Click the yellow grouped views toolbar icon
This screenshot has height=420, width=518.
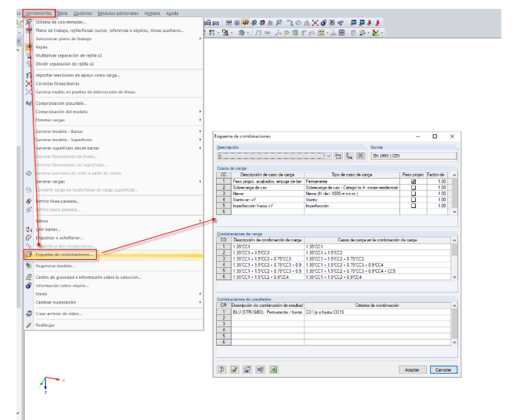(x=321, y=33)
